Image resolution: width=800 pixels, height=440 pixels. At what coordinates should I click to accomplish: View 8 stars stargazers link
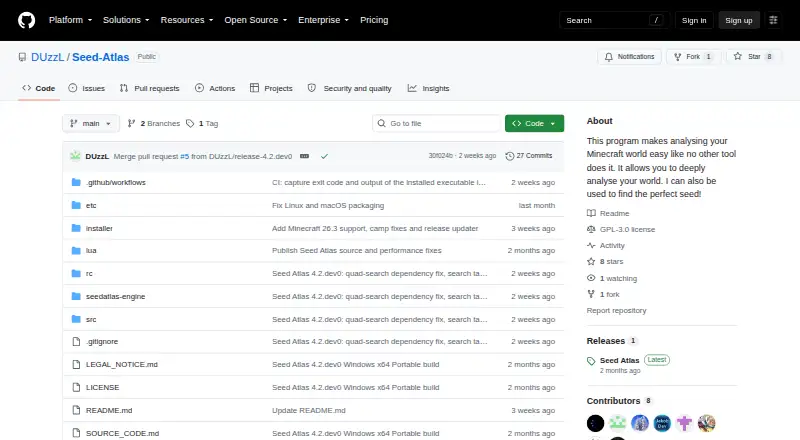(x=605, y=261)
